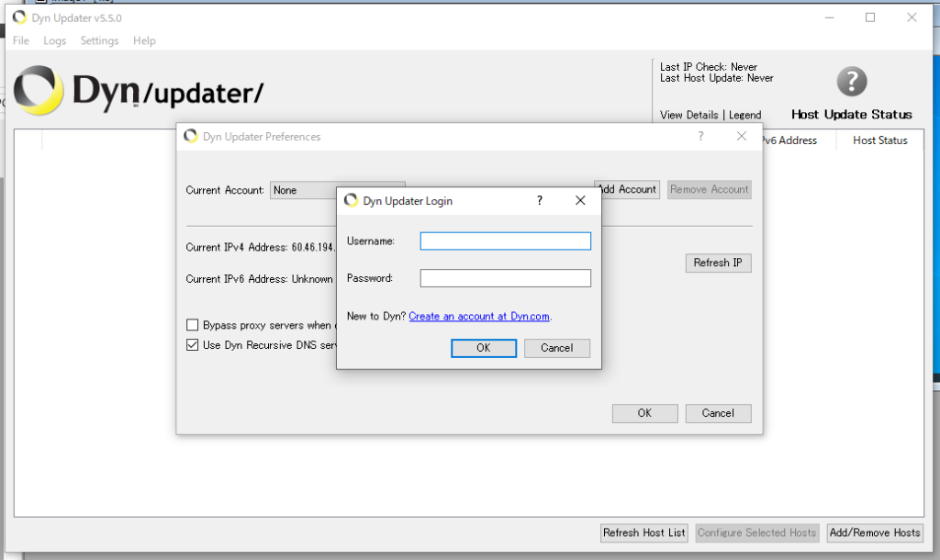The height and width of the screenshot is (560, 940).
Task: Open the Help menu
Action: [x=144, y=40]
